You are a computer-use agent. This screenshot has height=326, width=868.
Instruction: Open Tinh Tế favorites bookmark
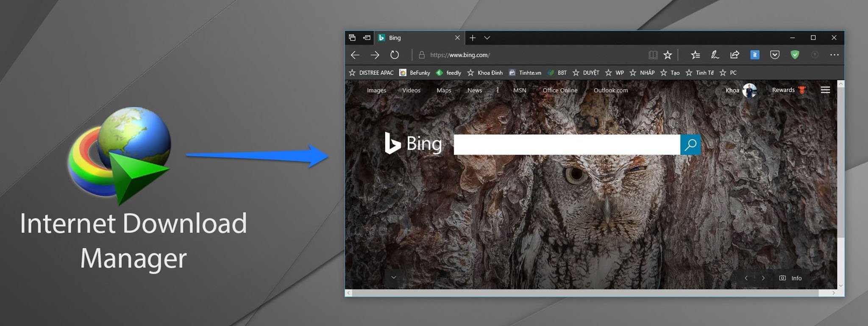pyautogui.click(x=700, y=73)
